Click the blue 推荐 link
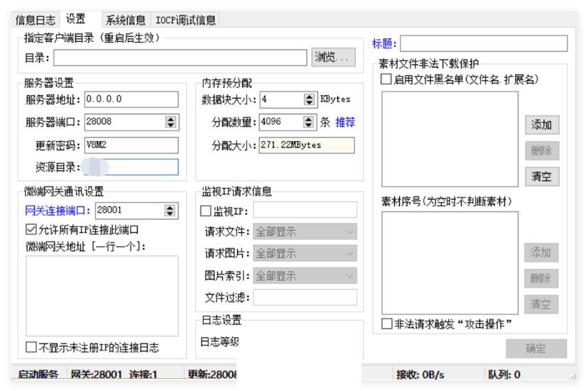The image size is (588, 391). (x=345, y=122)
